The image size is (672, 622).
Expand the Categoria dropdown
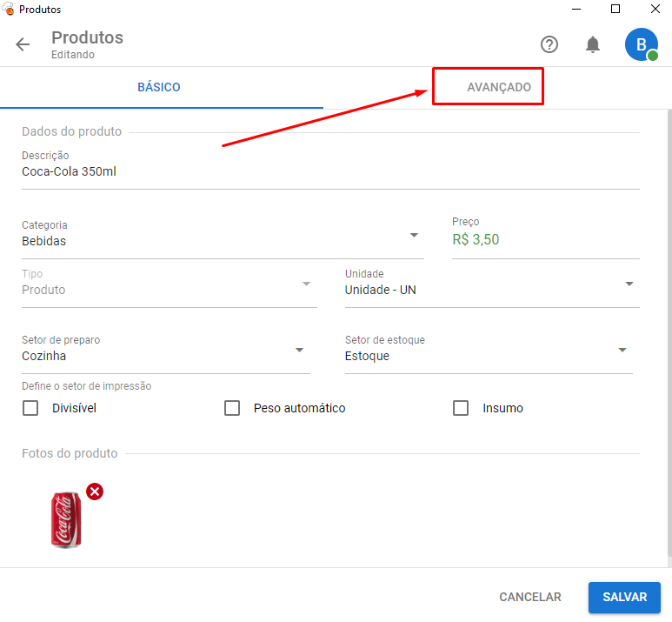(x=414, y=236)
